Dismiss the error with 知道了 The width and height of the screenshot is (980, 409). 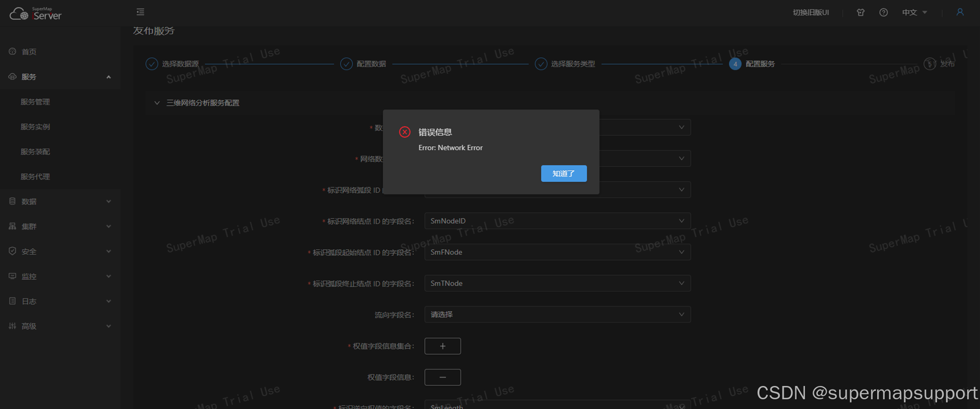point(564,173)
